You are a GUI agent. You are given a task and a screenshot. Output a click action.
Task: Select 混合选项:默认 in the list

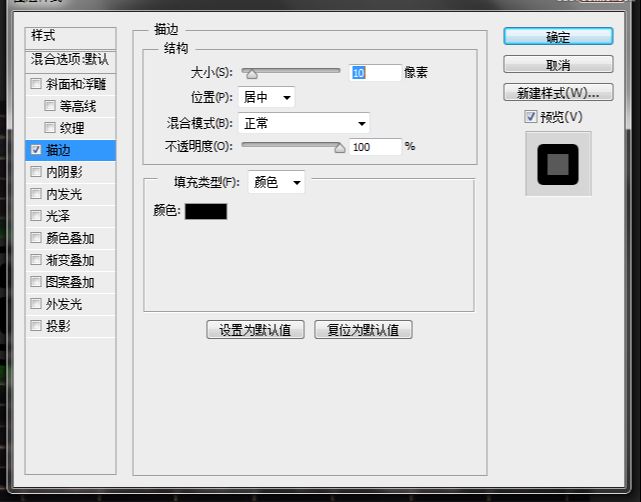(70, 61)
